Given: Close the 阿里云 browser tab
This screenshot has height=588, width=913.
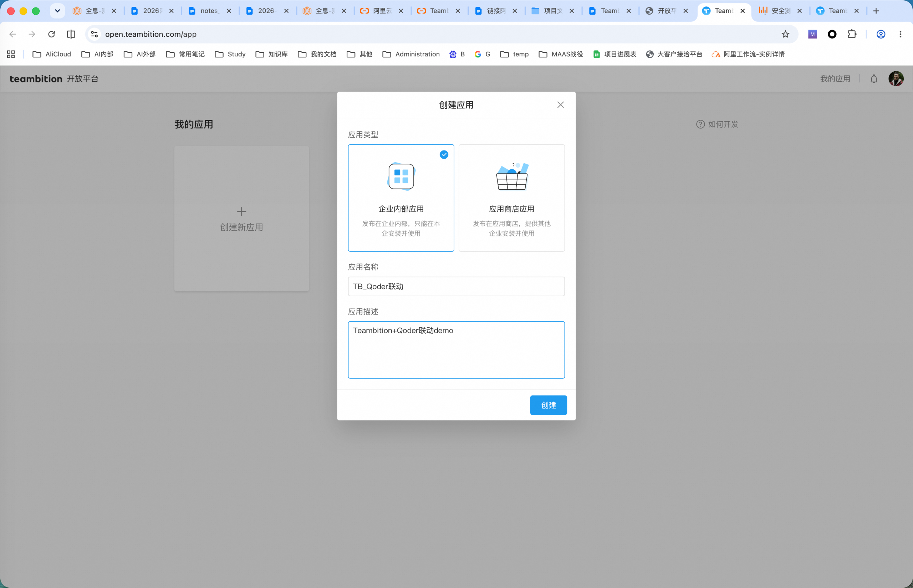Looking at the screenshot, I should point(401,11).
